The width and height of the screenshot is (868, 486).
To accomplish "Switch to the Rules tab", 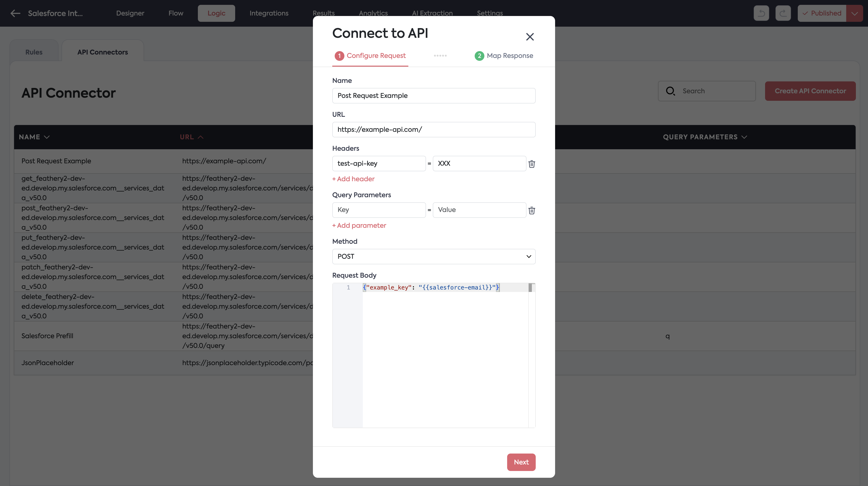I will click(x=34, y=52).
